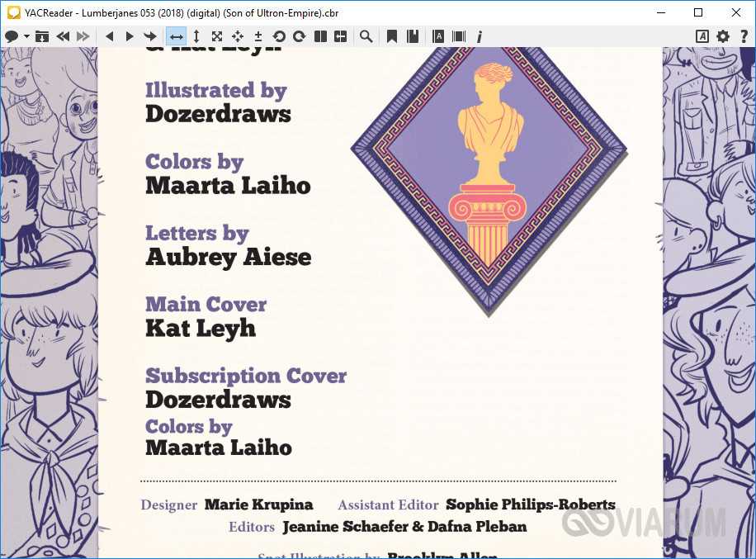Enable fit-to-page full size view
The width and height of the screenshot is (756, 559).
(x=217, y=36)
